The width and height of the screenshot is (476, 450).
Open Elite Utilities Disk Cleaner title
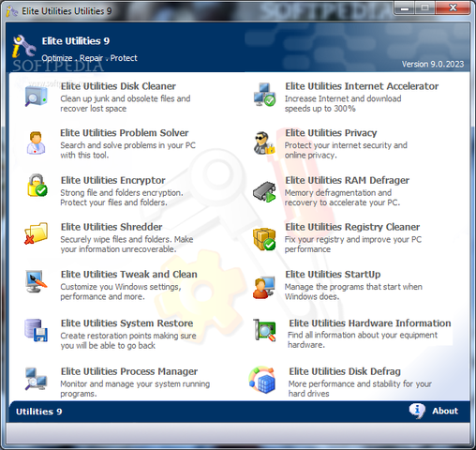118,86
